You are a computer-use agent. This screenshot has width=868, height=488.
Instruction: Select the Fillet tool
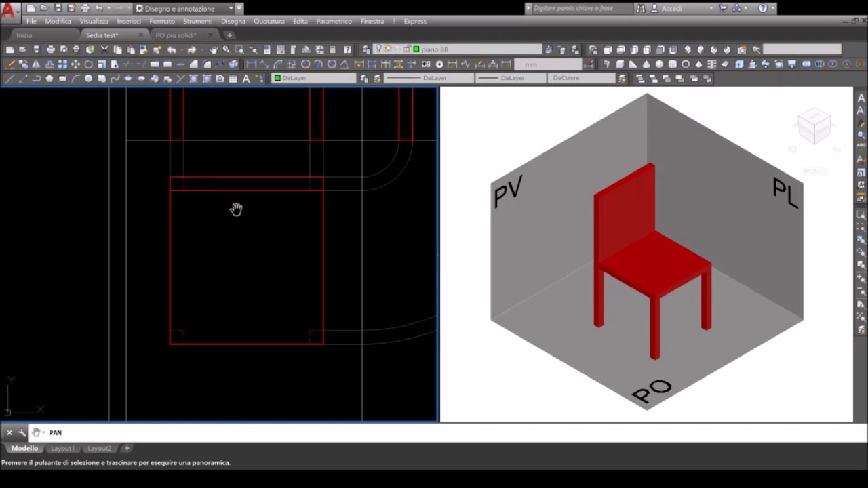click(x=207, y=64)
